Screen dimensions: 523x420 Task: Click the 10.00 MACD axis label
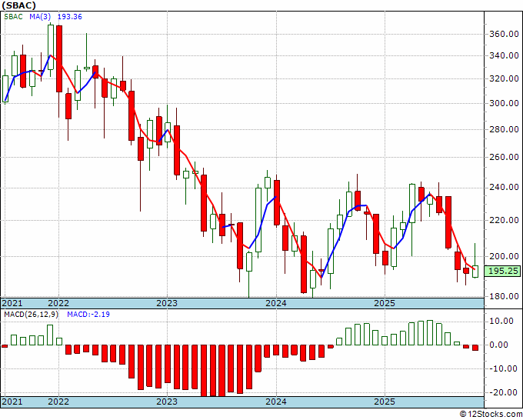coord(503,322)
